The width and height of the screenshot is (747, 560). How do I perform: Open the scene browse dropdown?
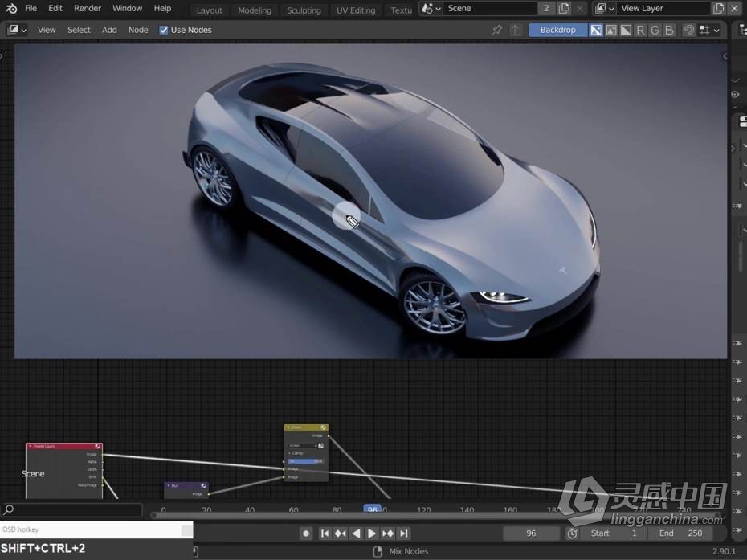click(x=431, y=8)
